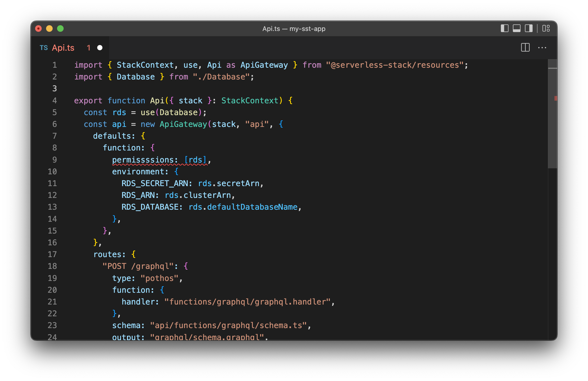This screenshot has height=381, width=588.
Task: Toggle the bottom dock panel
Action: (517, 28)
